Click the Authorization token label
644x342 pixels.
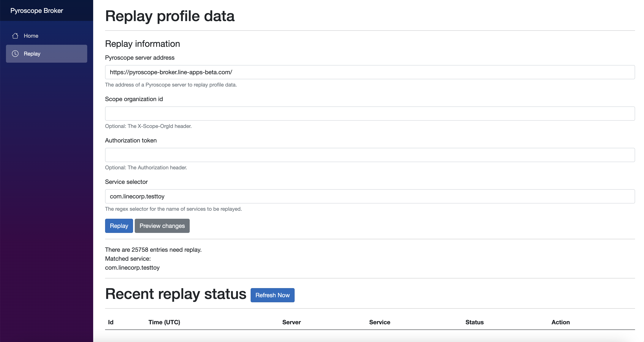(x=131, y=140)
